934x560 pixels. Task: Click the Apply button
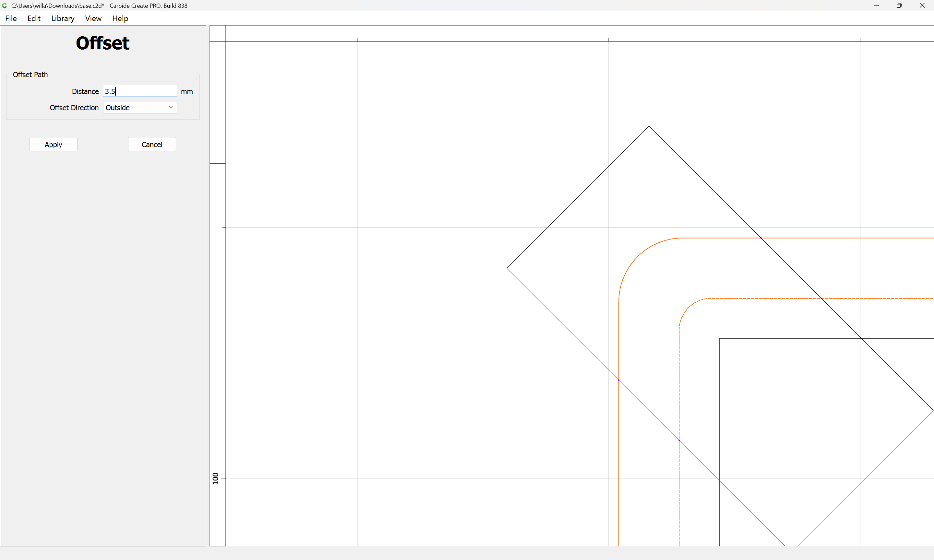tap(53, 144)
